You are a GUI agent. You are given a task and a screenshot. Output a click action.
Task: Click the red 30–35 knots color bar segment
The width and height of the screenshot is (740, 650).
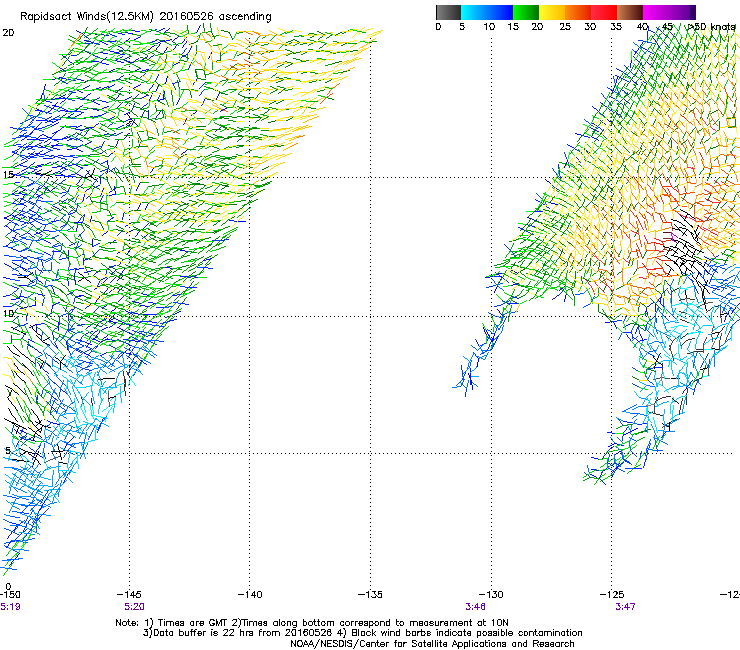coord(604,12)
